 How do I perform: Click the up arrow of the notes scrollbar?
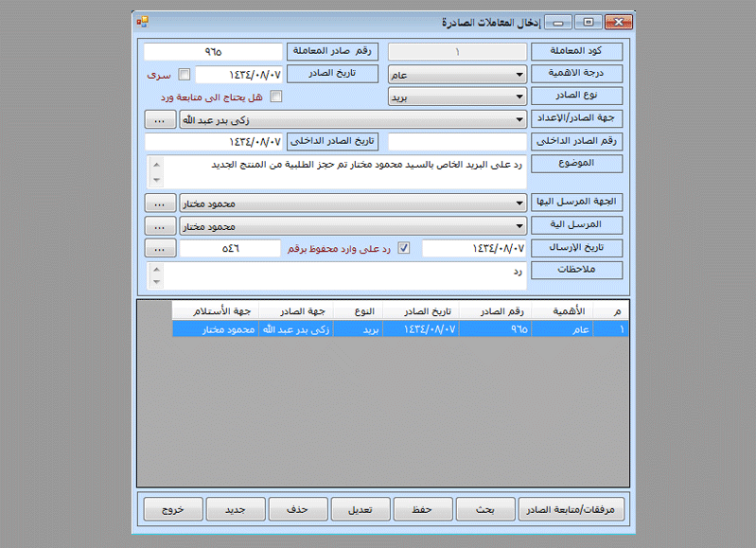pos(156,269)
